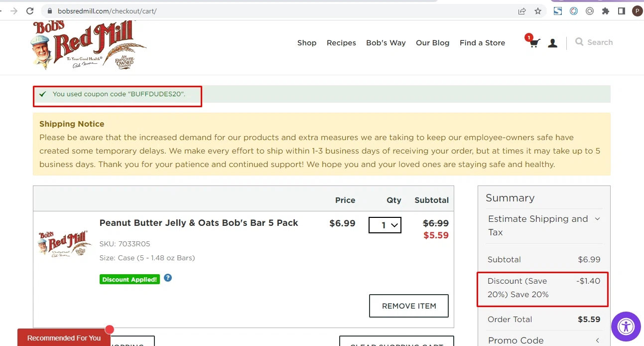Open the purple accessibility widget

coord(626,327)
